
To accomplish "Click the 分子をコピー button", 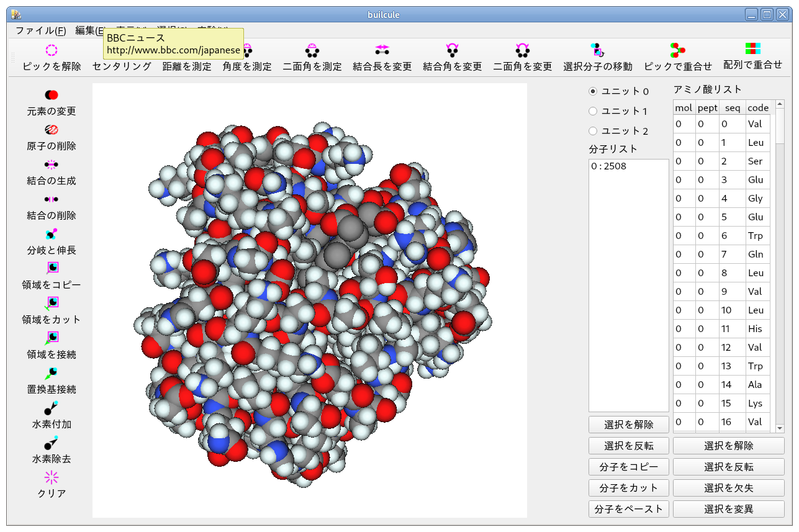I will (x=628, y=467).
